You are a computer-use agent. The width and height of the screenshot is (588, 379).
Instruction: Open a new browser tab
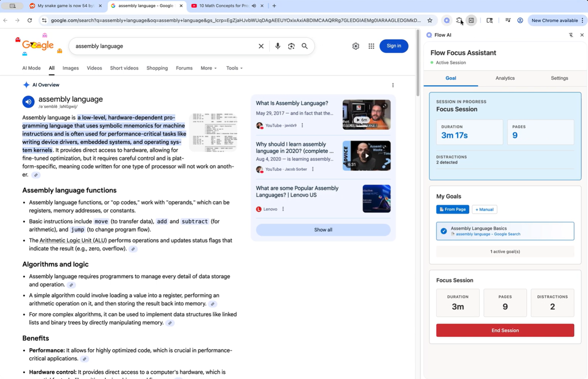pyautogui.click(x=274, y=6)
